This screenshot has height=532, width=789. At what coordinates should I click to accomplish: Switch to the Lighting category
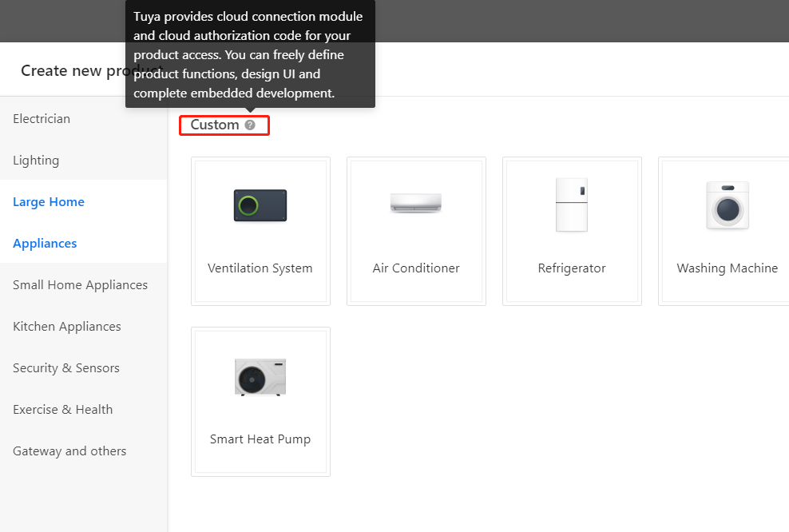click(x=36, y=161)
